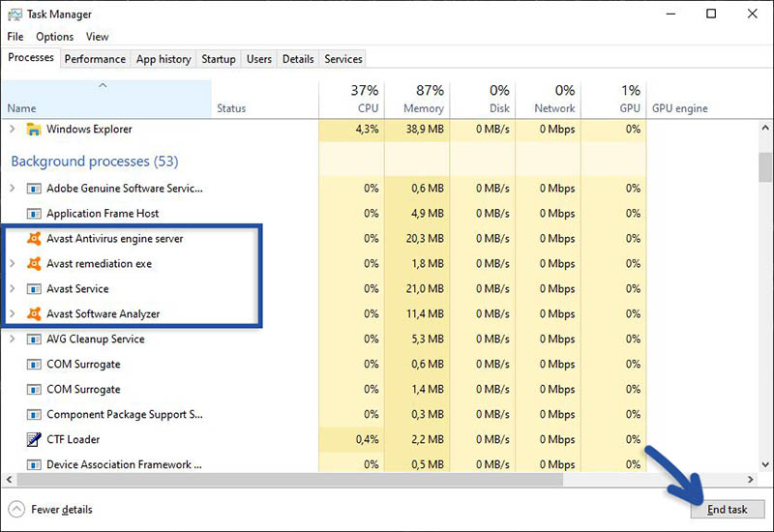Viewport: 774px width, 532px height.
Task: Click the vertical scrollbar up arrow
Action: click(x=765, y=128)
